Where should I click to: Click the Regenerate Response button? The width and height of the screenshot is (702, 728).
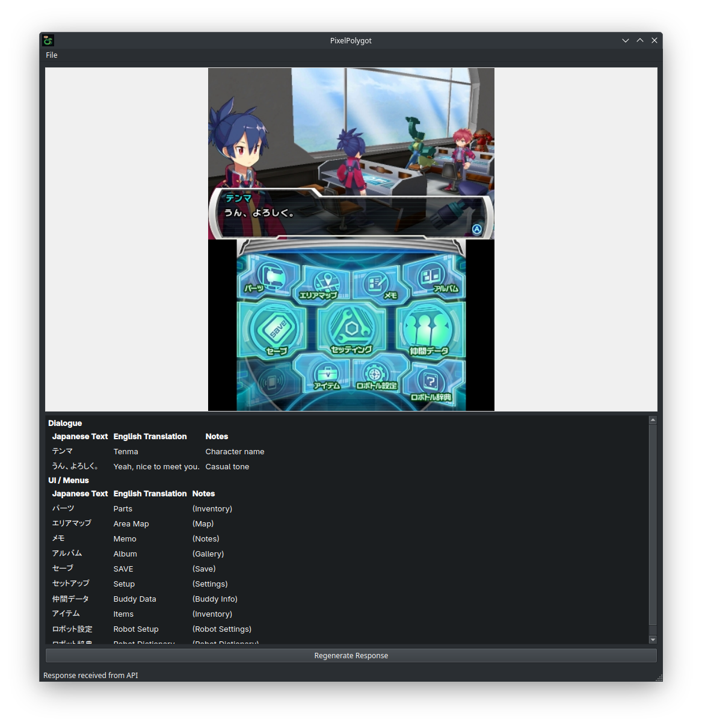(351, 656)
